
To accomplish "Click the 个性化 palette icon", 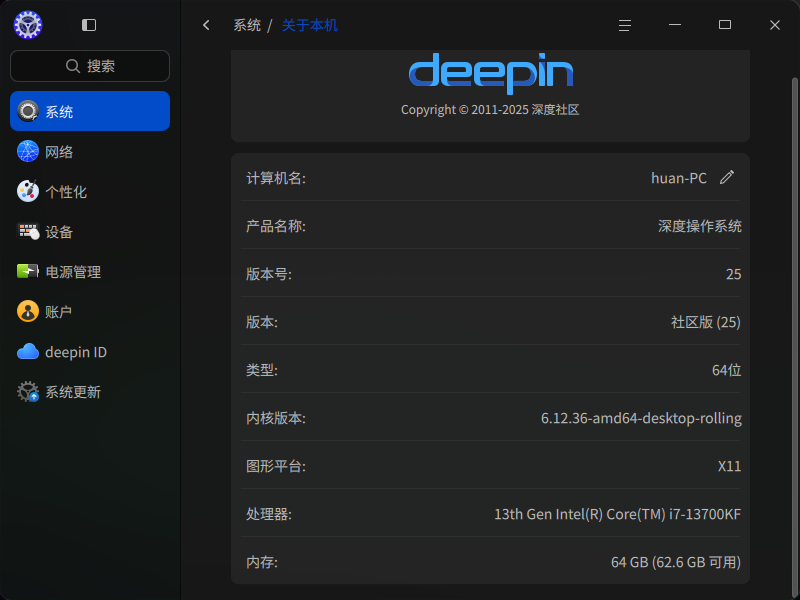I will coord(28,191).
